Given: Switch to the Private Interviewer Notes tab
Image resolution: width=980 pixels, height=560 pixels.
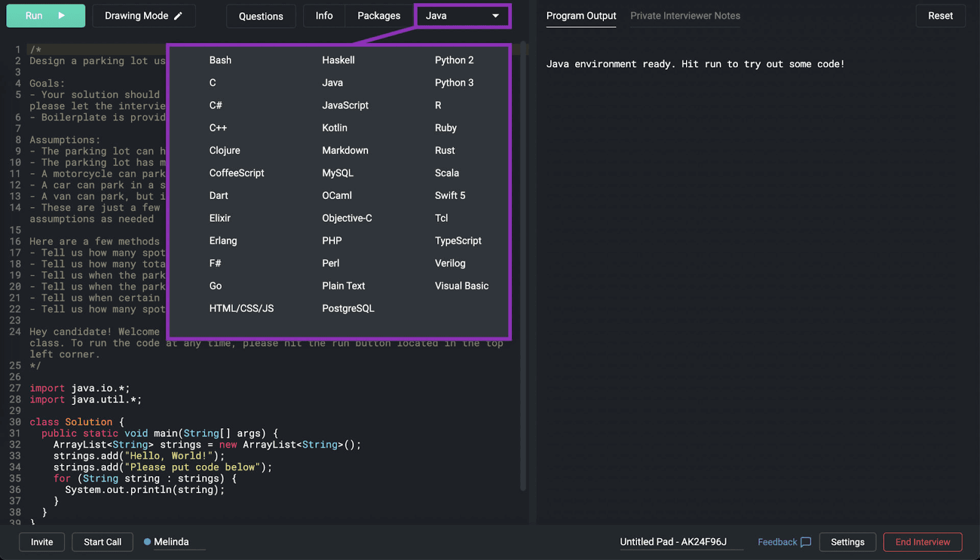Looking at the screenshot, I should [x=685, y=16].
